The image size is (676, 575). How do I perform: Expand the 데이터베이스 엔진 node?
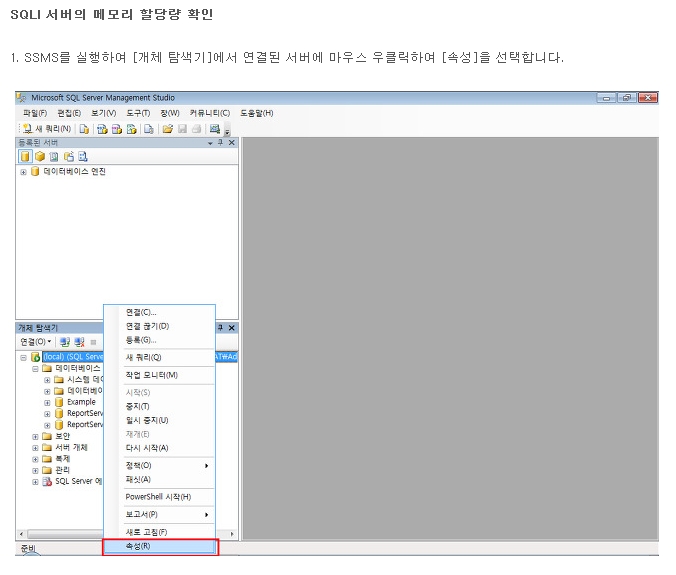pyautogui.click(x=23, y=172)
